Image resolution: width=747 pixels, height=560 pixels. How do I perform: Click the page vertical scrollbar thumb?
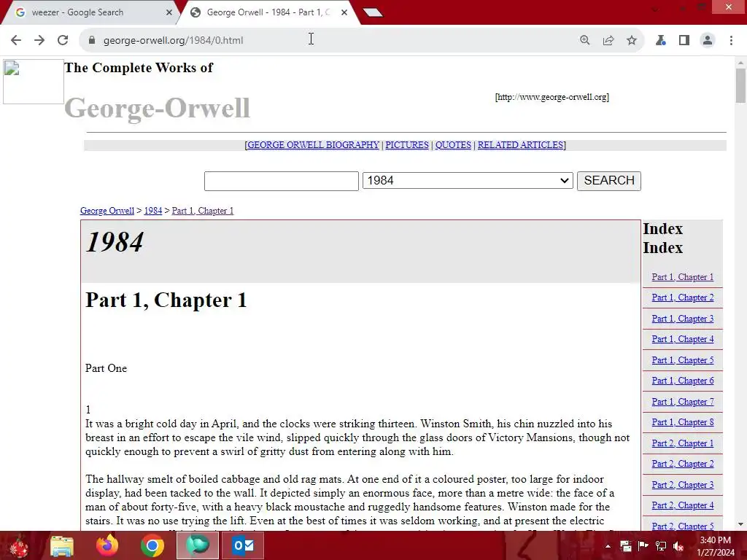(740, 86)
